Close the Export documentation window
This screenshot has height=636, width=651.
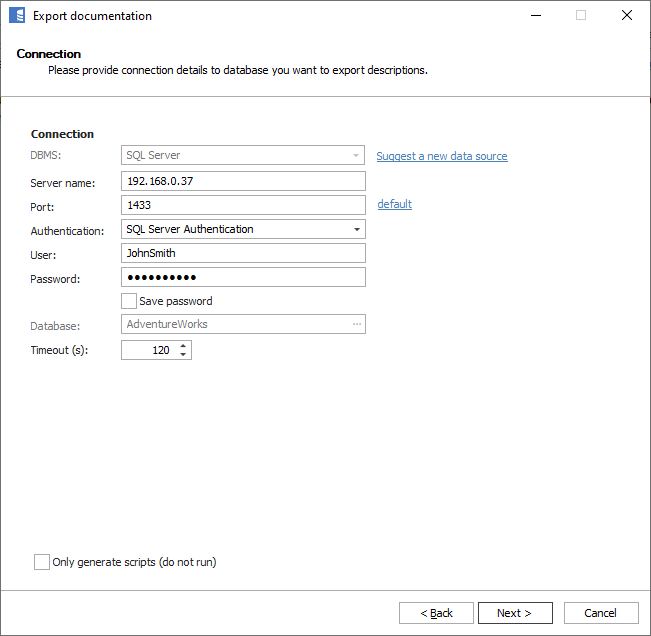626,16
